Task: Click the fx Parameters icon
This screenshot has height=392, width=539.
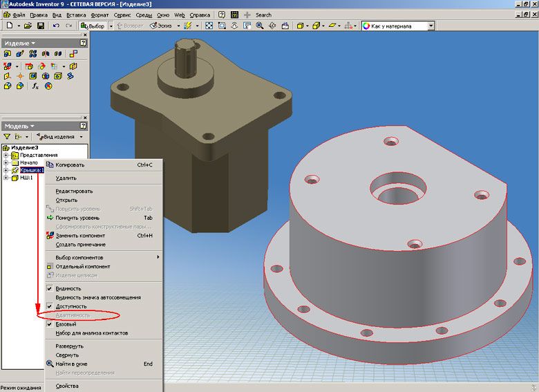Action: pyautogui.click(x=35, y=86)
